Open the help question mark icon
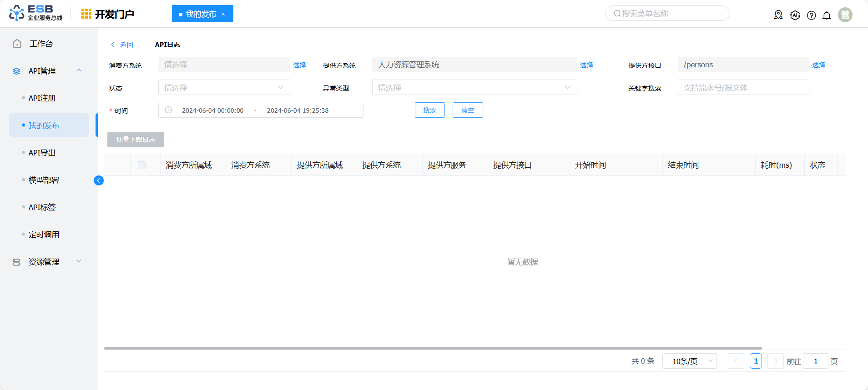Viewport: 868px width, 390px height. tap(811, 15)
